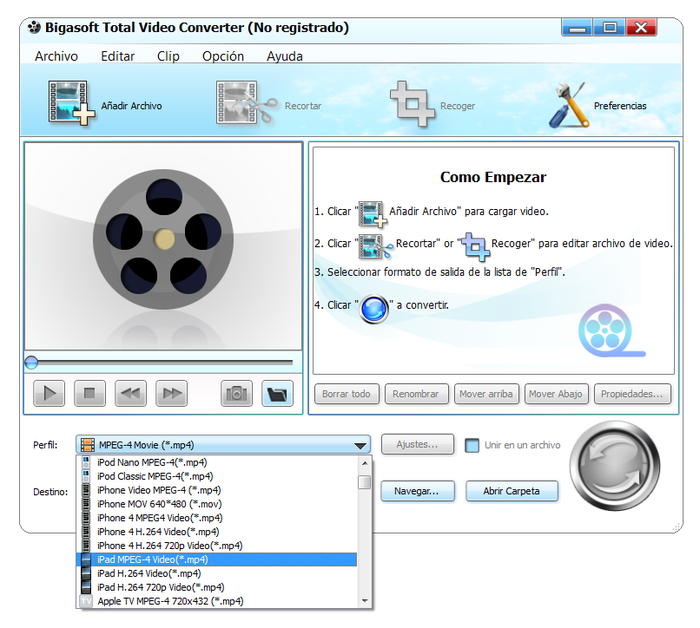Image resolution: width=700 pixels, height=628 pixels.
Task: Click the blue convert icon in step 4
Action: pyautogui.click(x=374, y=308)
